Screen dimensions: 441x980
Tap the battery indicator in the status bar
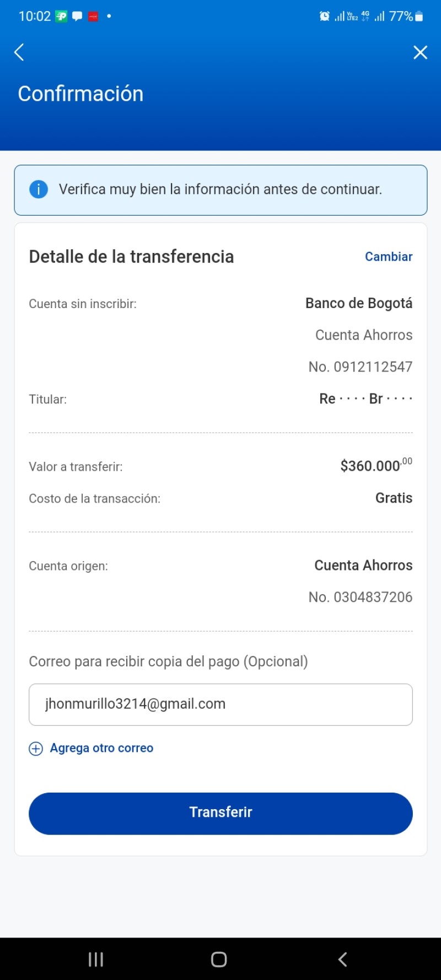pyautogui.click(x=419, y=17)
